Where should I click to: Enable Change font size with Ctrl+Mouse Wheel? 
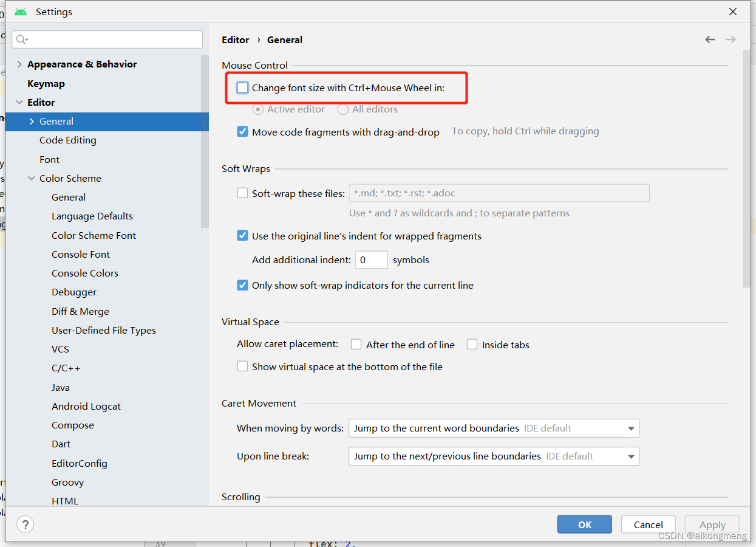click(x=243, y=88)
